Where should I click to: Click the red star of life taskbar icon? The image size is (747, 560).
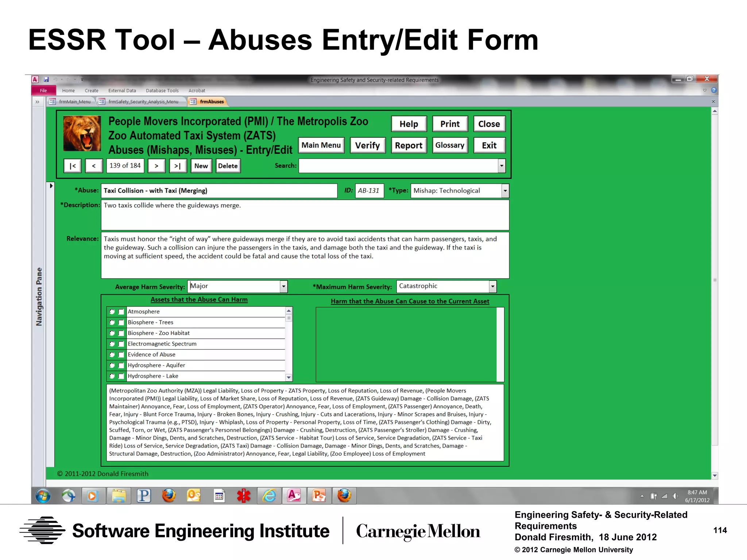[x=244, y=496]
